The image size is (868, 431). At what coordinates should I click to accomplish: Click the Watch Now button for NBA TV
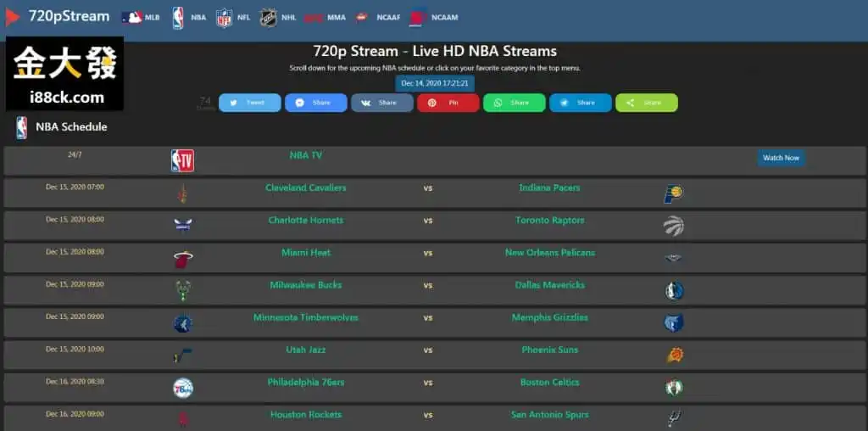click(x=781, y=158)
